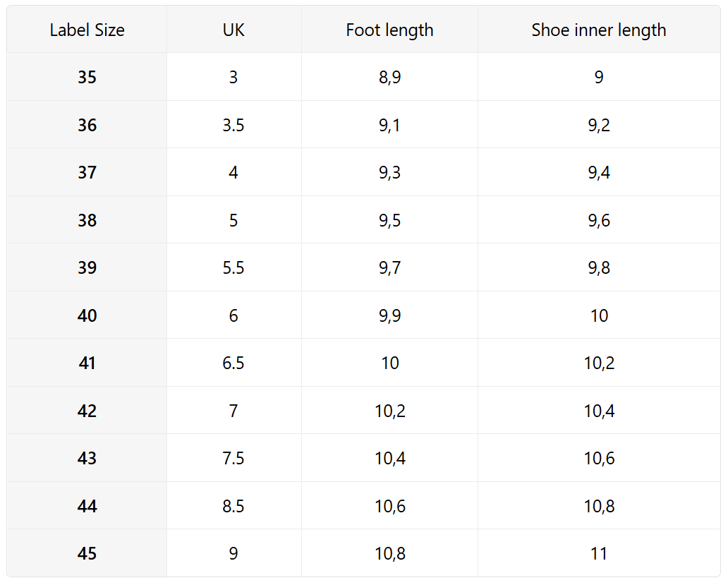Select label size 41 cell

[87, 363]
